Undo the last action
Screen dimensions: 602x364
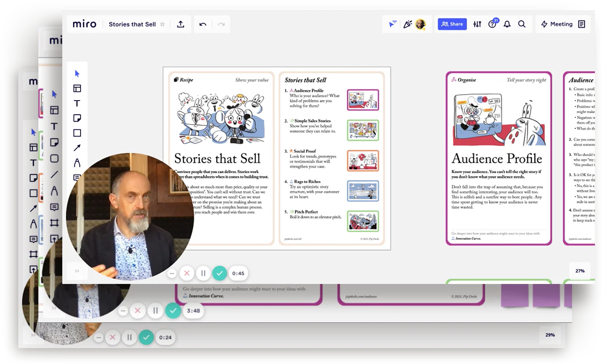click(203, 24)
